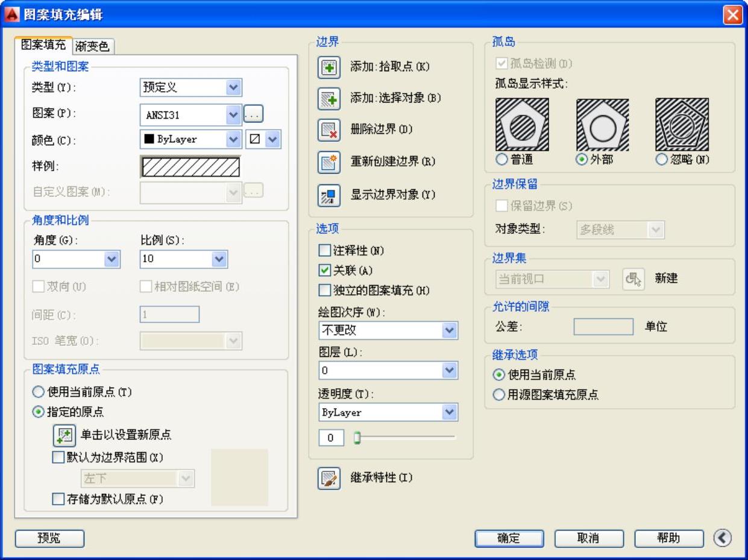This screenshot has width=748, height=560.
Task: Select the 普通 island style radio
Action: click(x=501, y=160)
